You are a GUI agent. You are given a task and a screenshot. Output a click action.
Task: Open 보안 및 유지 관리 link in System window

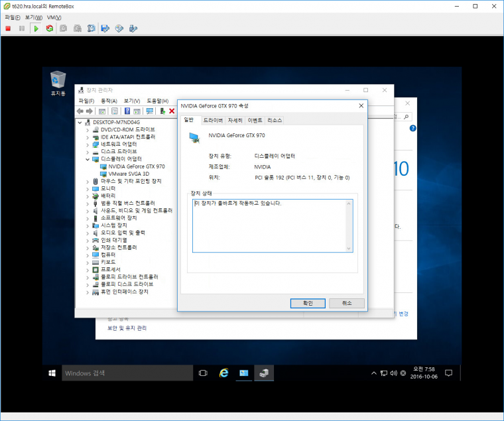click(127, 328)
